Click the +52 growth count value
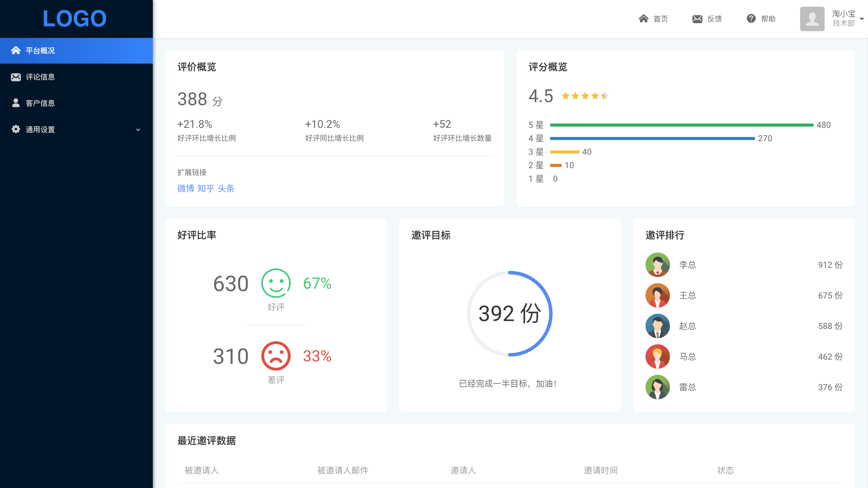This screenshot has height=488, width=868. (x=442, y=124)
